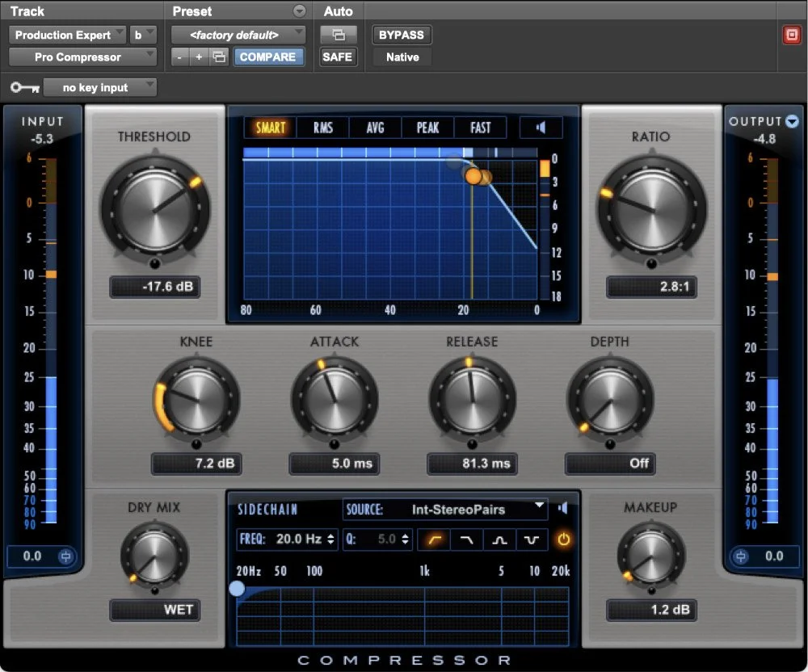Click the Q 5.0 value
The image size is (808, 672).
click(386, 540)
